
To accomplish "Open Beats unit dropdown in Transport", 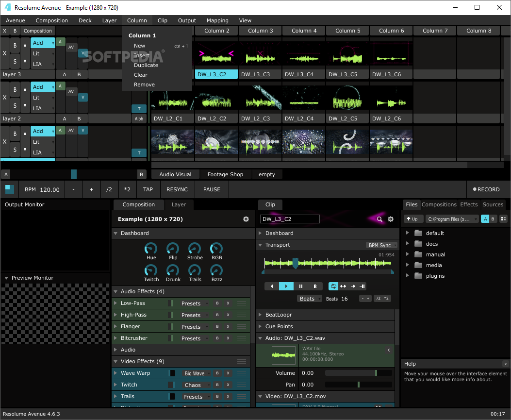I will pos(310,299).
